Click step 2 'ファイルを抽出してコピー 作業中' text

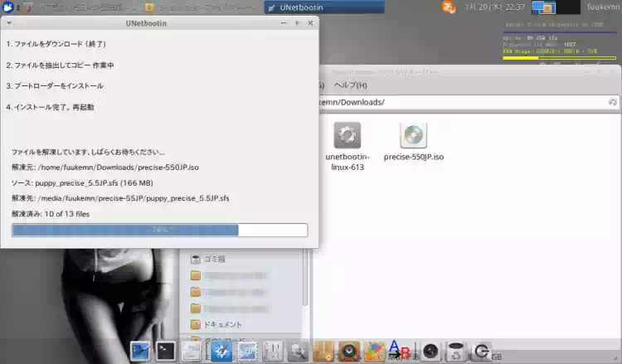pyautogui.click(x=60, y=65)
